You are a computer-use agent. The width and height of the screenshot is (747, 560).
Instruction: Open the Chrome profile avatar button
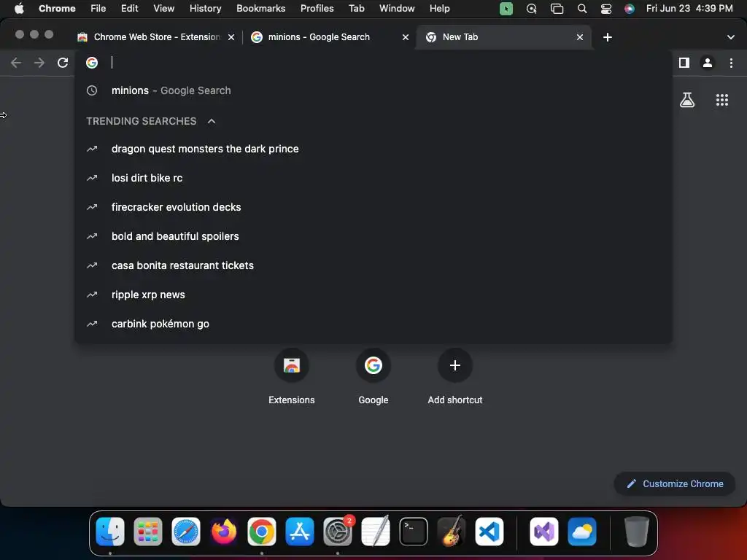(x=708, y=63)
